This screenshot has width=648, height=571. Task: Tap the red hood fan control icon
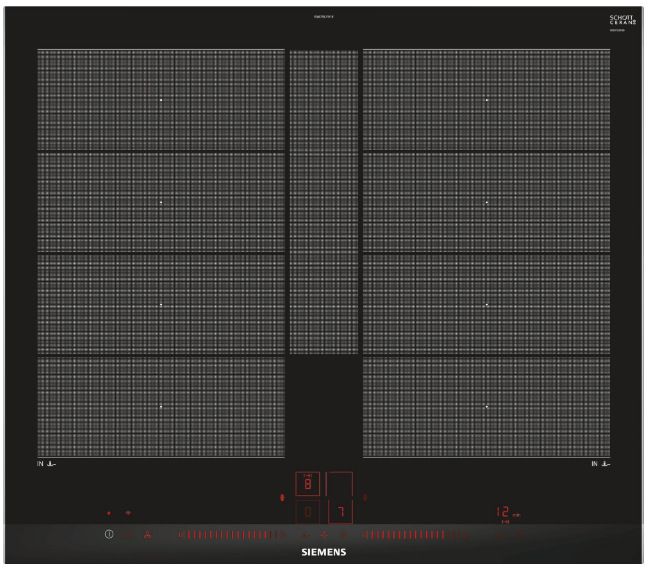click(148, 536)
